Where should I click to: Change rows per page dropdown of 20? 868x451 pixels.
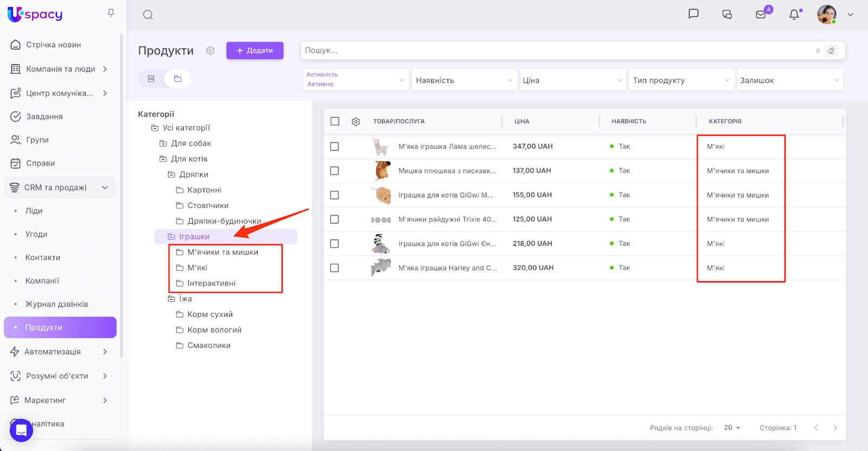pyautogui.click(x=732, y=428)
